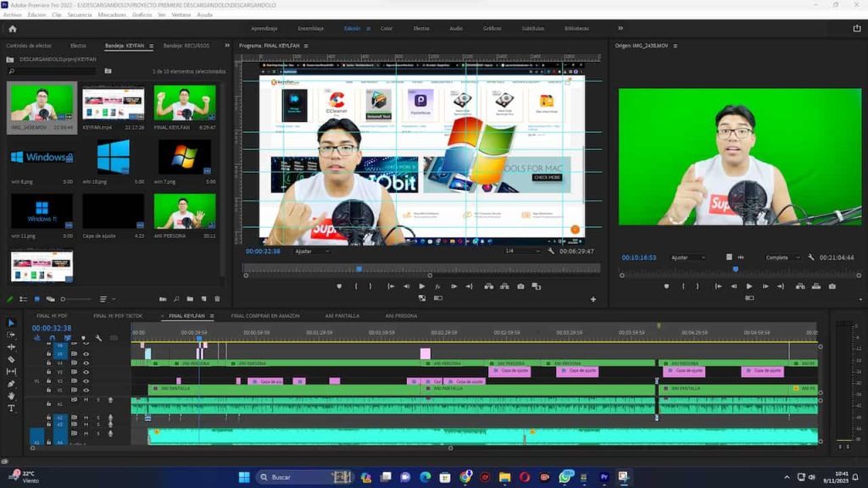Open Source monitor Completa resolution dropdown
This screenshot has width=868, height=488.
pyautogui.click(x=782, y=258)
